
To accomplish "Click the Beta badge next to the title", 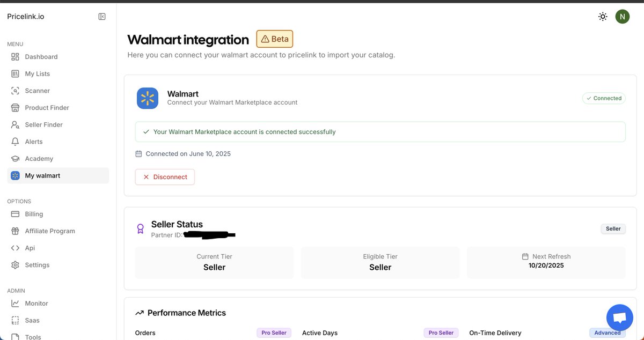I will [x=274, y=39].
